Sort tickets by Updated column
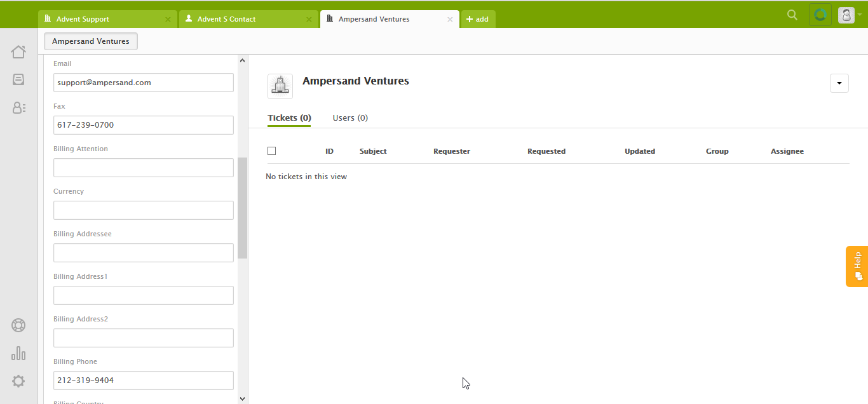This screenshot has width=868, height=404. pos(640,151)
